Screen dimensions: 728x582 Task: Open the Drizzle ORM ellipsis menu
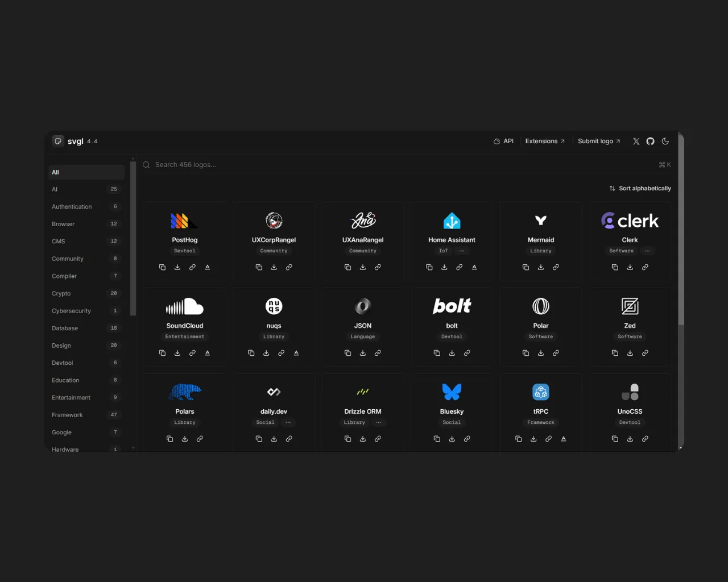(379, 422)
